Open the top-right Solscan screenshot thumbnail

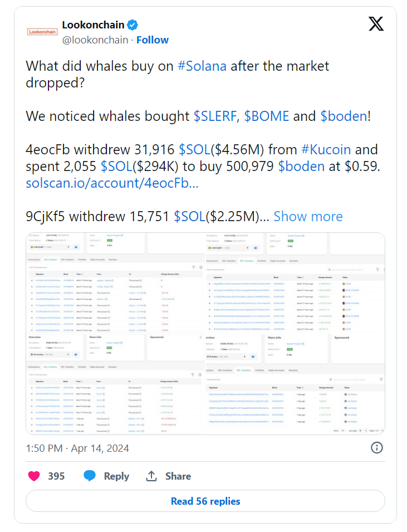[x=295, y=283]
